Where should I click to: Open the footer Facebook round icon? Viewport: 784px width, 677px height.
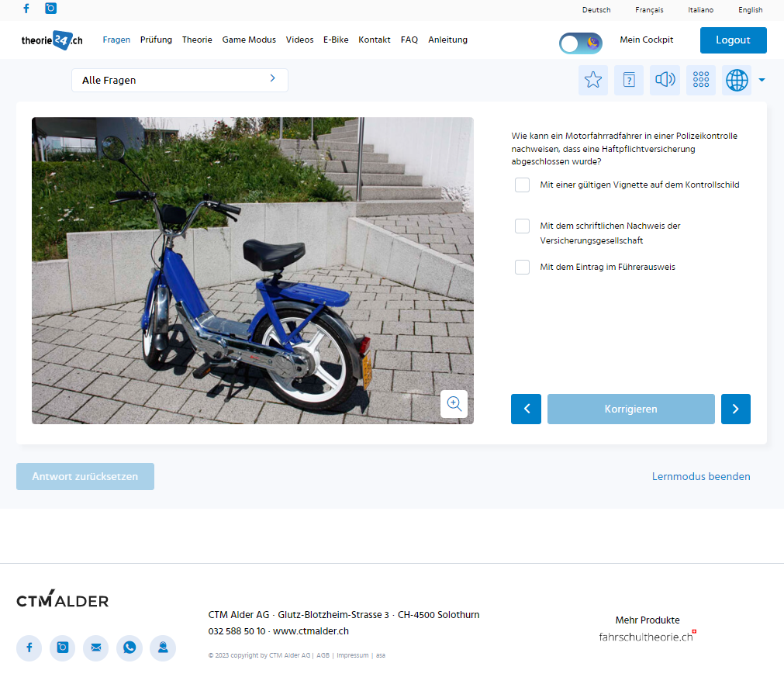[x=29, y=648]
